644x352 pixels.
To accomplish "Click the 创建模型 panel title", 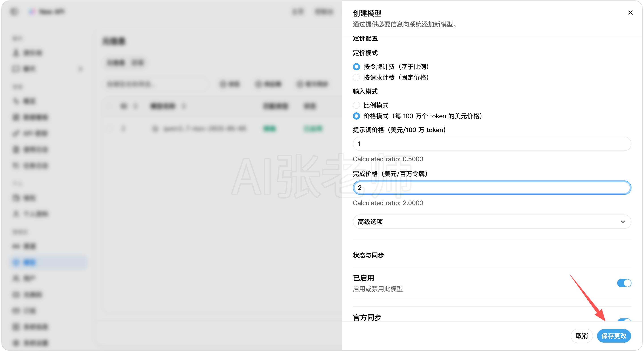I will point(367,13).
